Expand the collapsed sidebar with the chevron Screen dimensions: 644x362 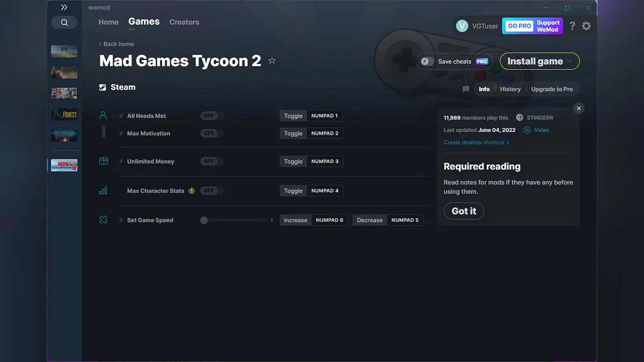64,7
